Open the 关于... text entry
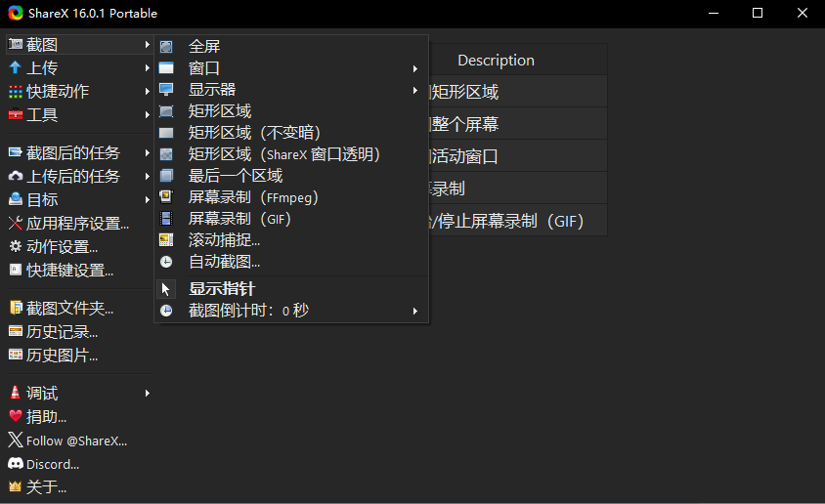Viewport: 825px width, 504px height. pyautogui.click(x=46, y=487)
